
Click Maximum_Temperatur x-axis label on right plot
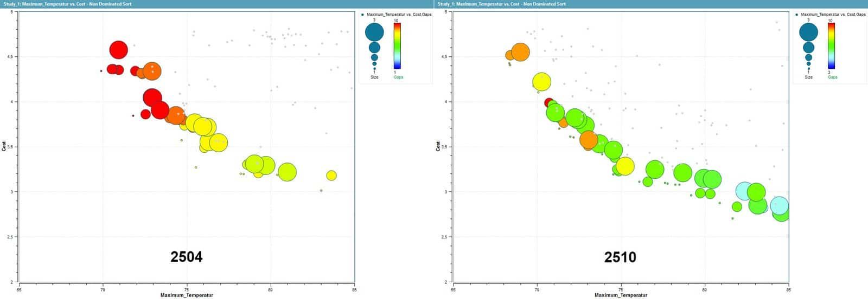point(621,295)
